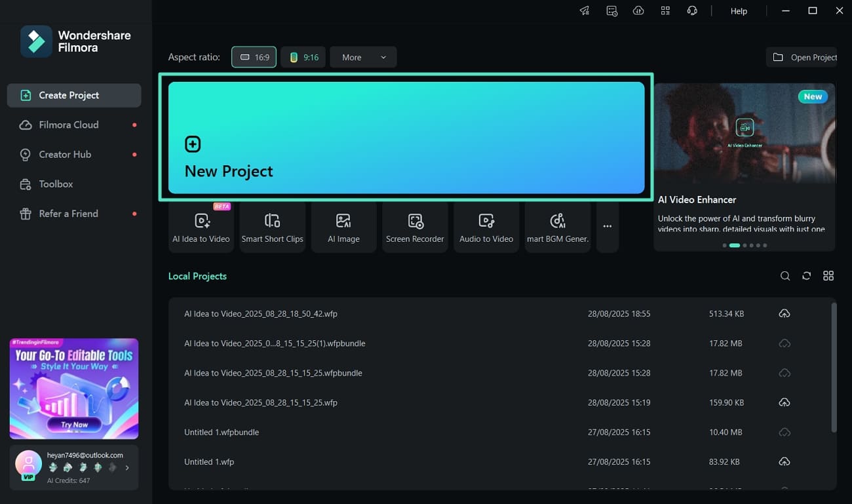Launch Audio to Video tool
Viewport: 852px width, 504px height.
point(486,227)
